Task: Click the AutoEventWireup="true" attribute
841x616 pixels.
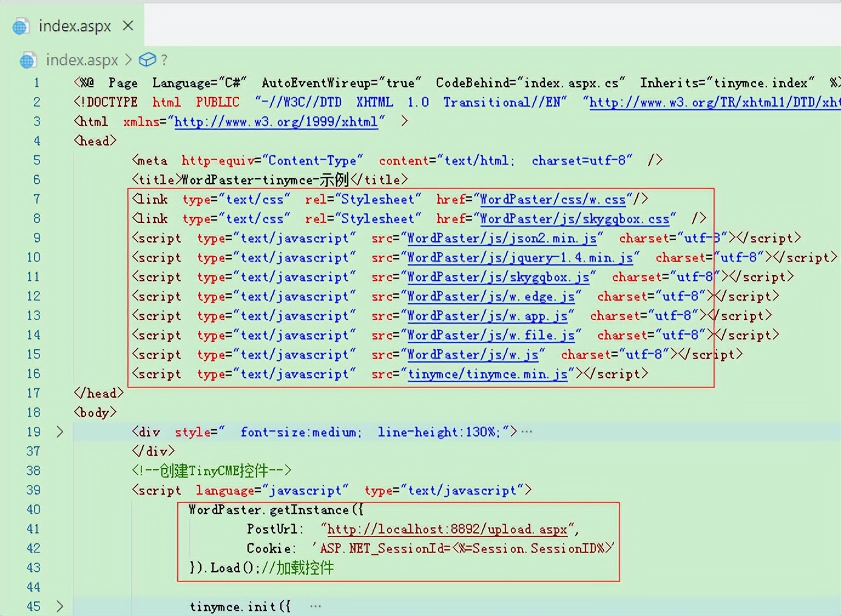Action: [341, 83]
